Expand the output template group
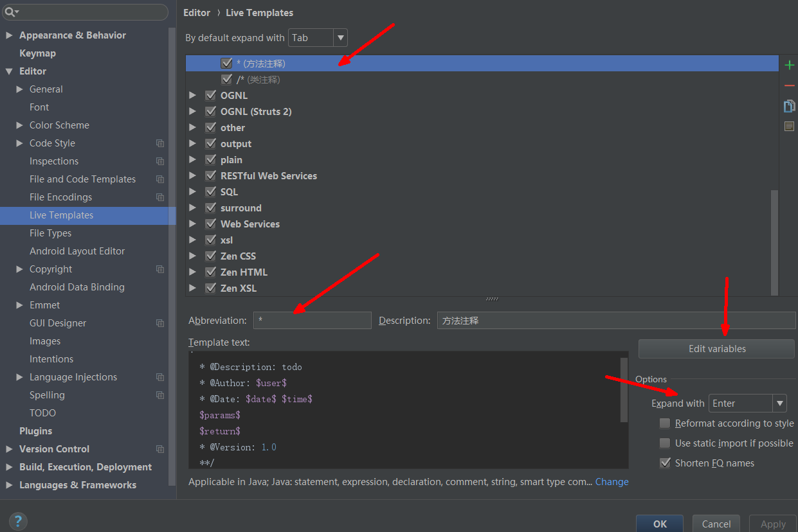 click(x=192, y=143)
